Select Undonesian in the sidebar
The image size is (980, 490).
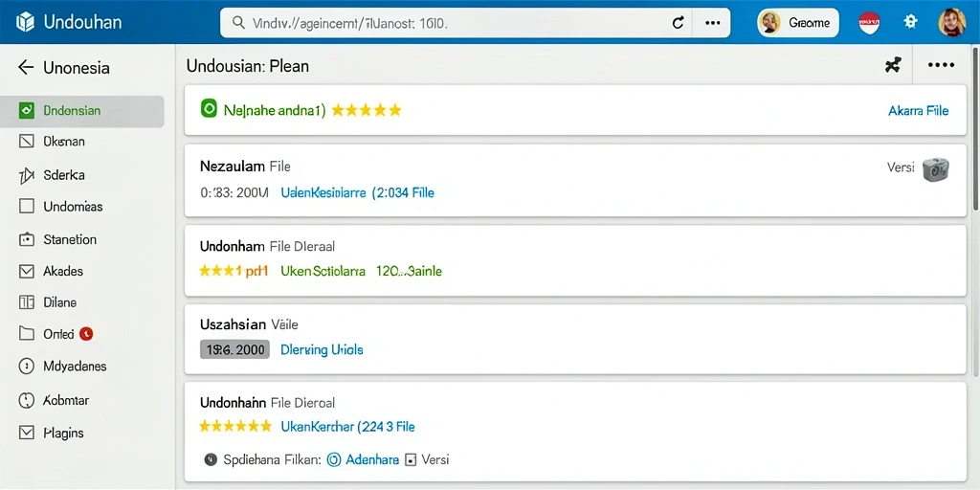tap(82, 111)
